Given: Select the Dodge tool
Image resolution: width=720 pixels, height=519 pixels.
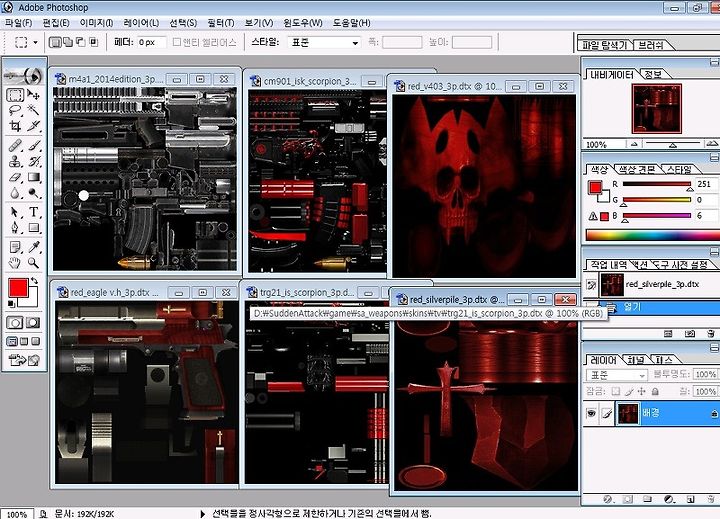Looking at the screenshot, I should pos(33,193).
